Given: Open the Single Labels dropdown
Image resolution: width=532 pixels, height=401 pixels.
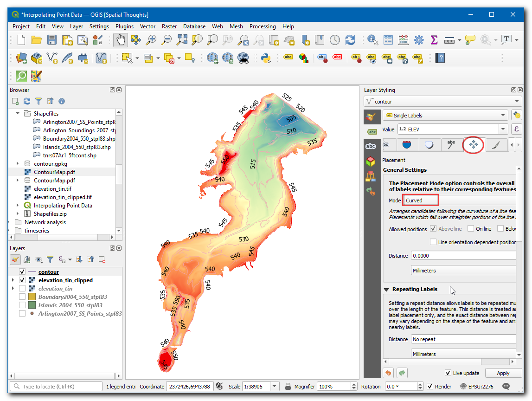Looking at the screenshot, I should 445,116.
